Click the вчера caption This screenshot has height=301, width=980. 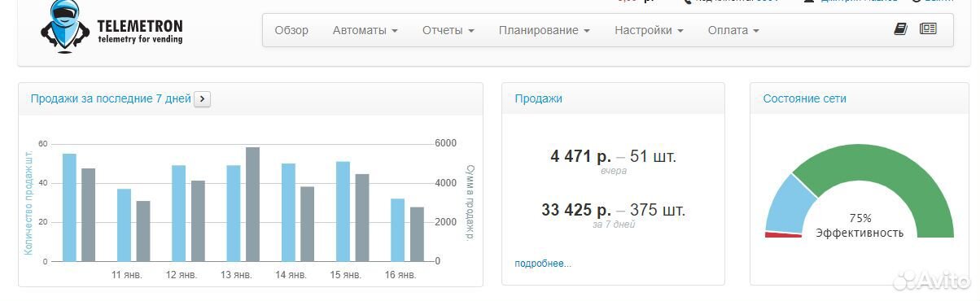(x=613, y=171)
